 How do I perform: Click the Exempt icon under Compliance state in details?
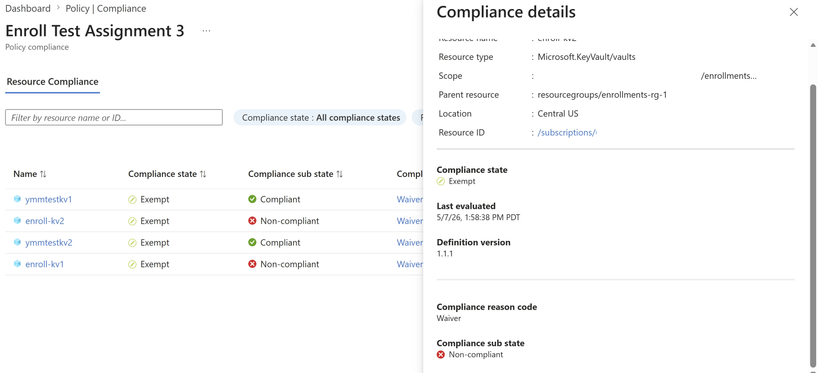coord(441,182)
